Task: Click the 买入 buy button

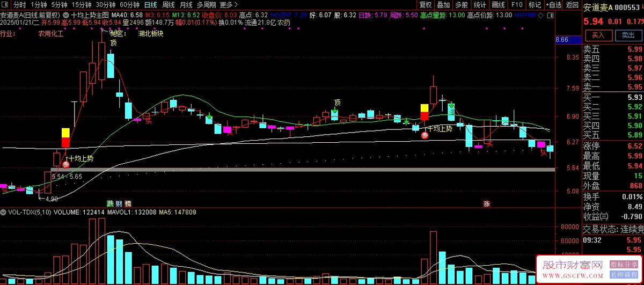Action: pyautogui.click(x=598, y=35)
